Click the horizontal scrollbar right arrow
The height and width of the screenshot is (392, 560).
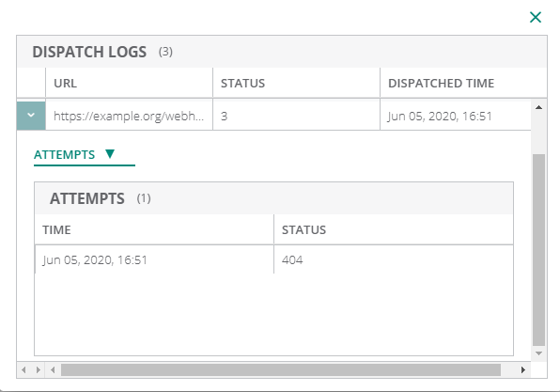point(523,369)
